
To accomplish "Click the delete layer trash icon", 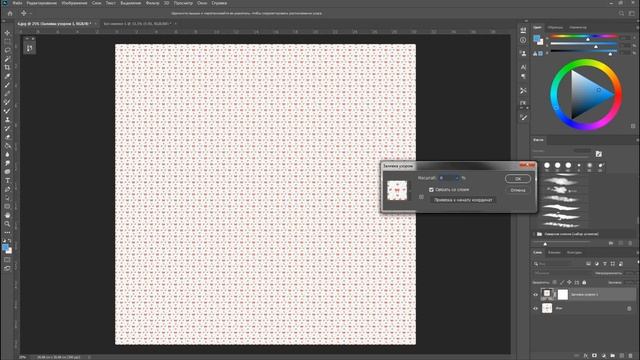I will click(631, 356).
